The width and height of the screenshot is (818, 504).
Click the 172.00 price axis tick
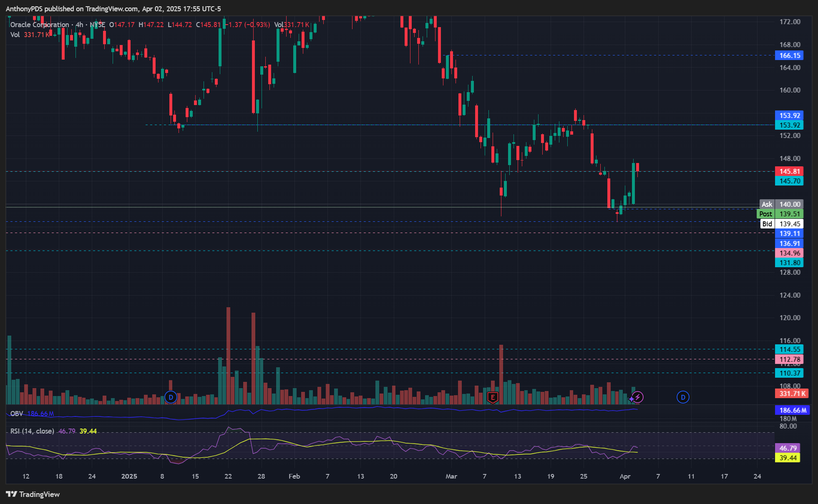(790, 22)
